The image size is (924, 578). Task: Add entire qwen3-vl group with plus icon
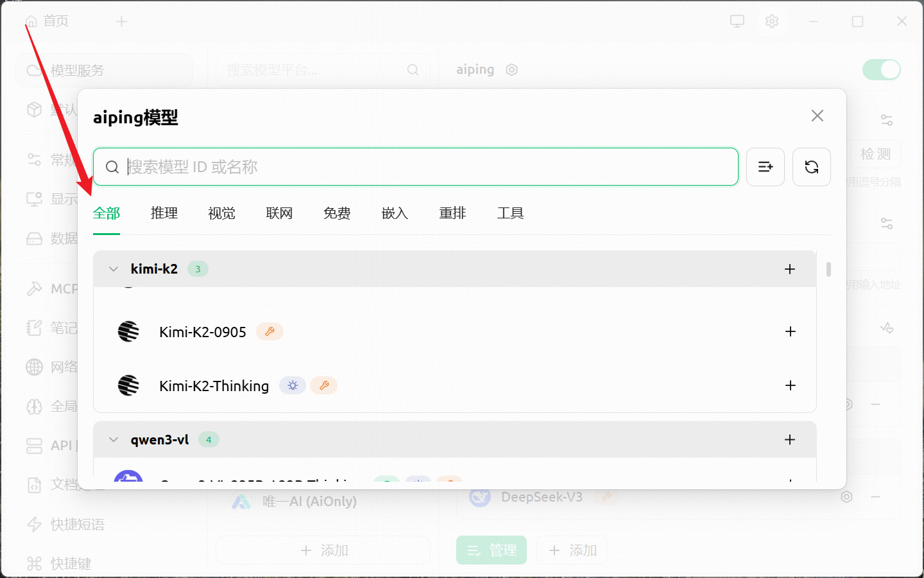pyautogui.click(x=790, y=440)
